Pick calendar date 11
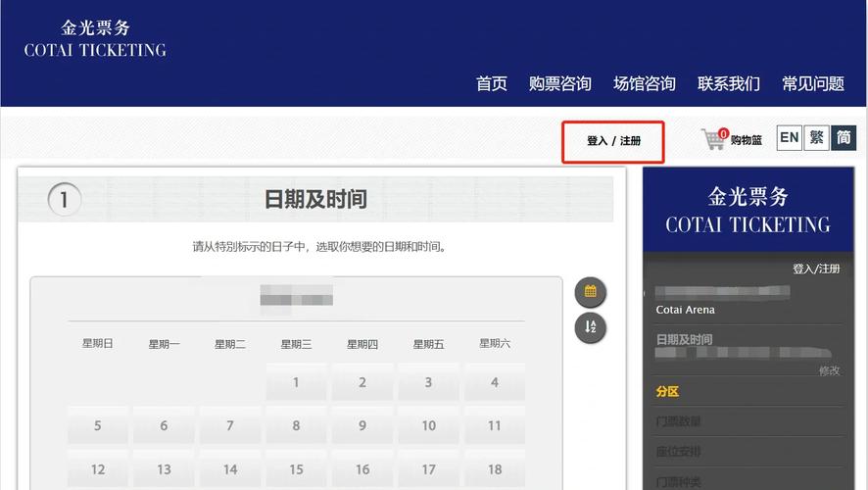This screenshot has width=868, height=490. pyautogui.click(x=495, y=425)
